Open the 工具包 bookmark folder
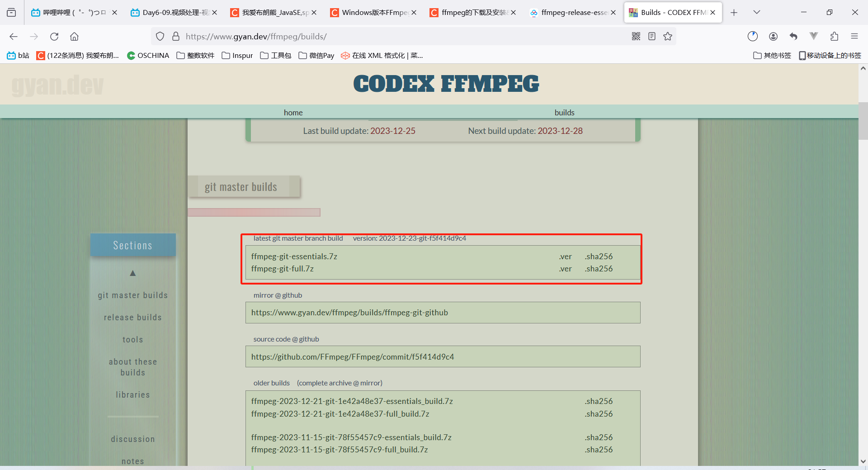868x470 pixels. pyautogui.click(x=276, y=56)
